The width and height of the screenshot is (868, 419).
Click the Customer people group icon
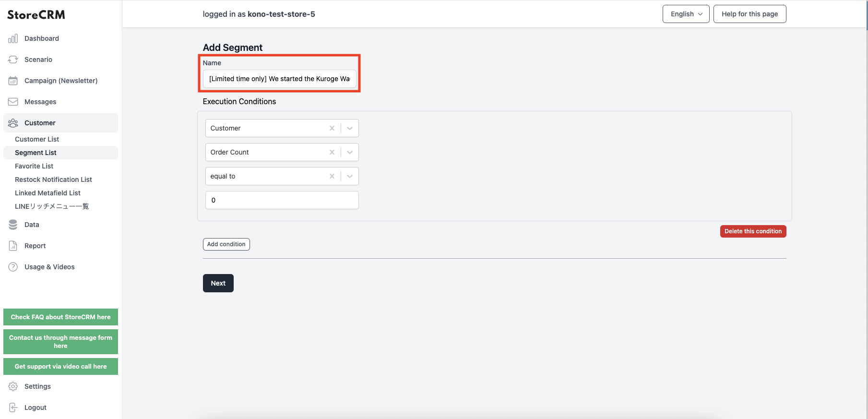pos(13,123)
